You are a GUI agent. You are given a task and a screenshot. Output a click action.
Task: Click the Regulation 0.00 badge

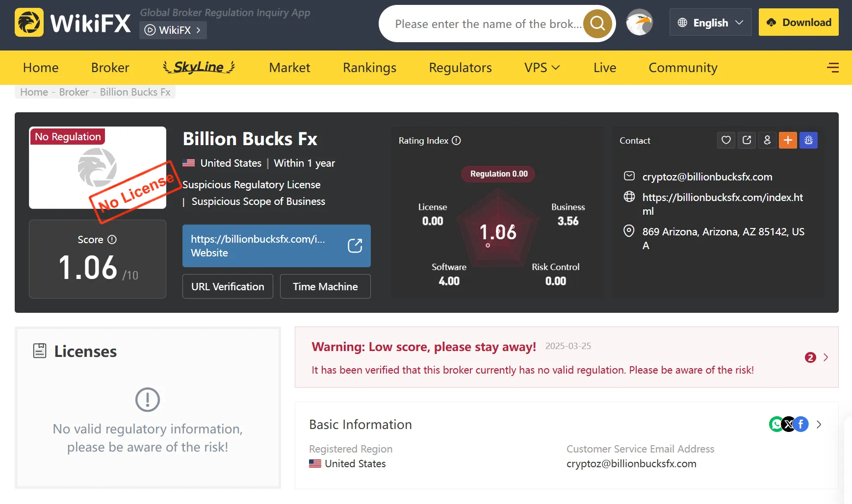[498, 174]
